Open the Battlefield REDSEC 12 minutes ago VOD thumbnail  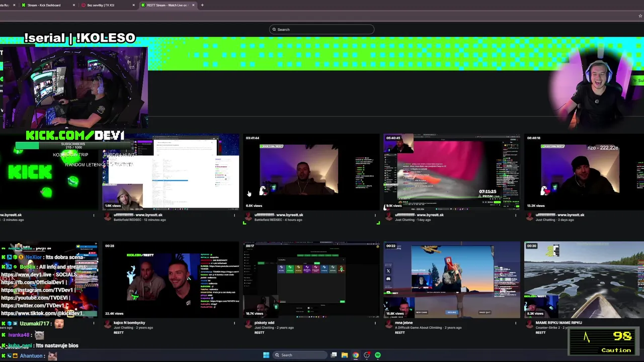click(x=171, y=171)
